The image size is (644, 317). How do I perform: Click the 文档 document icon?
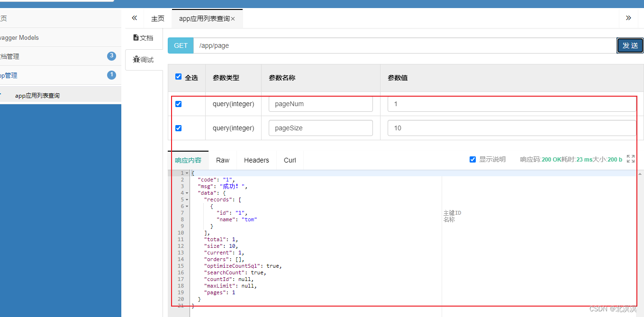[x=137, y=36]
